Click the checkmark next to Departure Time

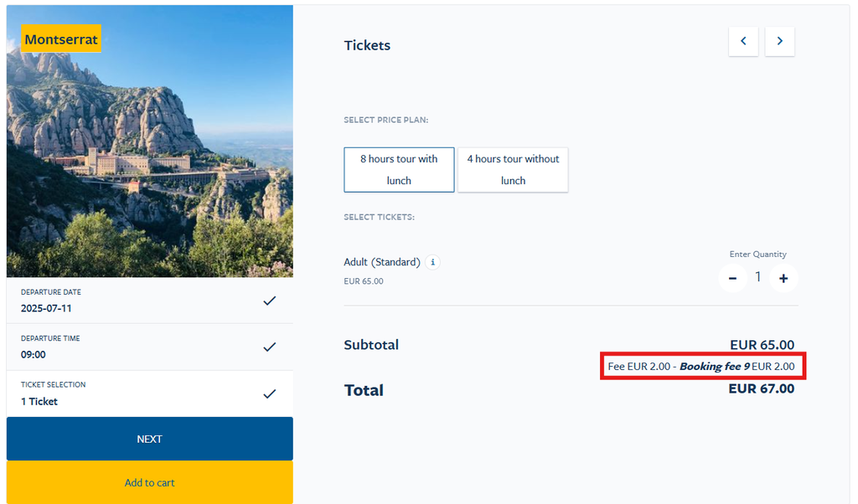pyautogui.click(x=269, y=347)
